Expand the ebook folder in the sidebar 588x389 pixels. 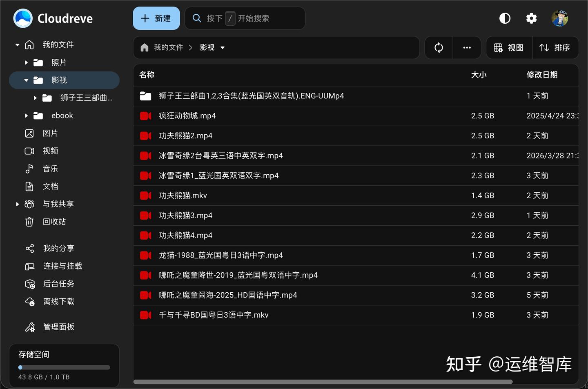[x=26, y=116]
